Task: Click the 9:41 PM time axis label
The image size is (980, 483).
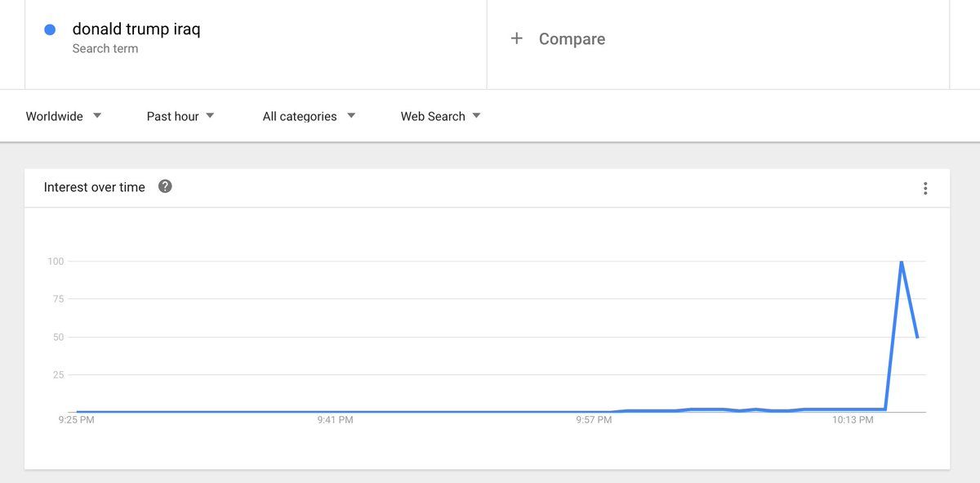Action: (335, 420)
